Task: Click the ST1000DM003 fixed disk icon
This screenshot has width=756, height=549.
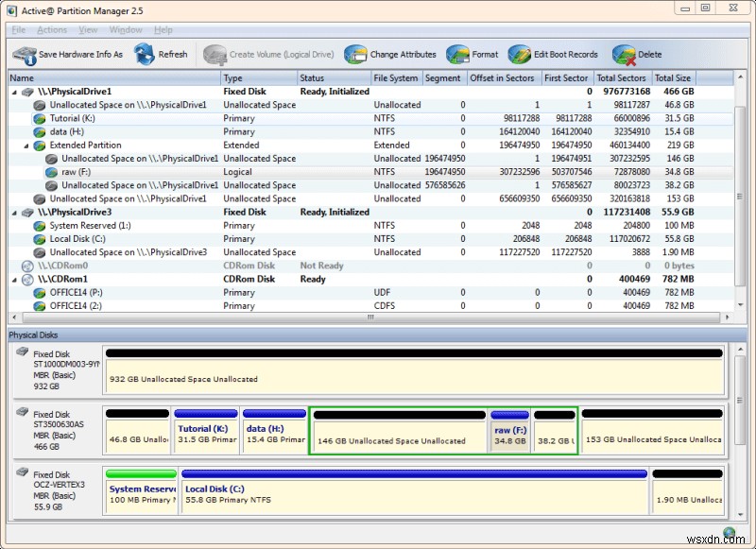Action: click(x=23, y=352)
